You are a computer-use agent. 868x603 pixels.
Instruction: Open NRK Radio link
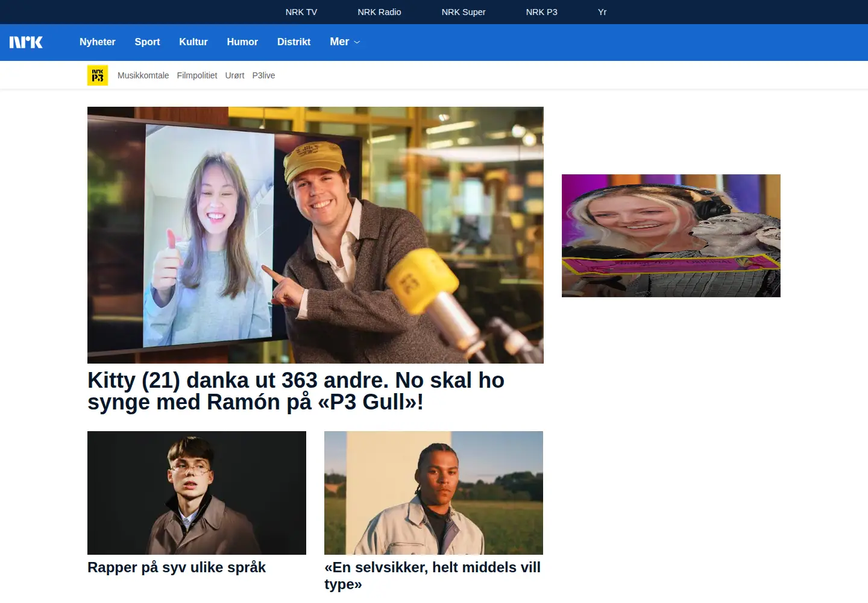[x=379, y=12]
